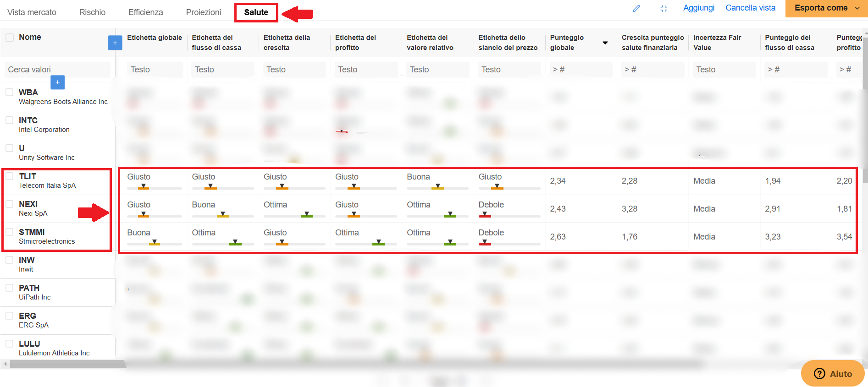Click the Crescita punteggio salute finanziaria header

(x=652, y=43)
